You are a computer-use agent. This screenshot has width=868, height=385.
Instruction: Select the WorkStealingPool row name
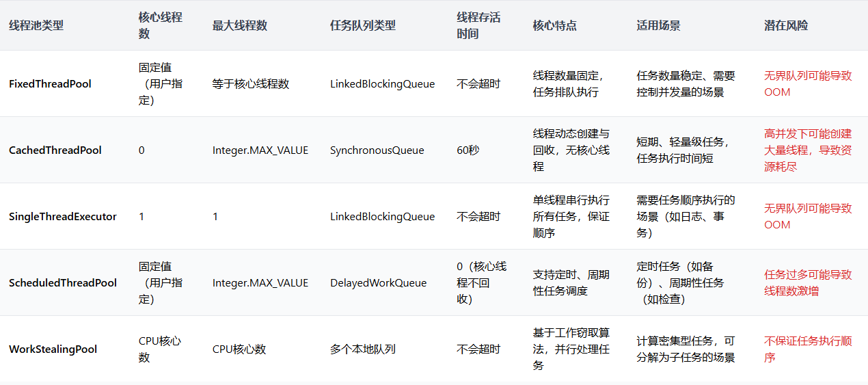(53, 349)
